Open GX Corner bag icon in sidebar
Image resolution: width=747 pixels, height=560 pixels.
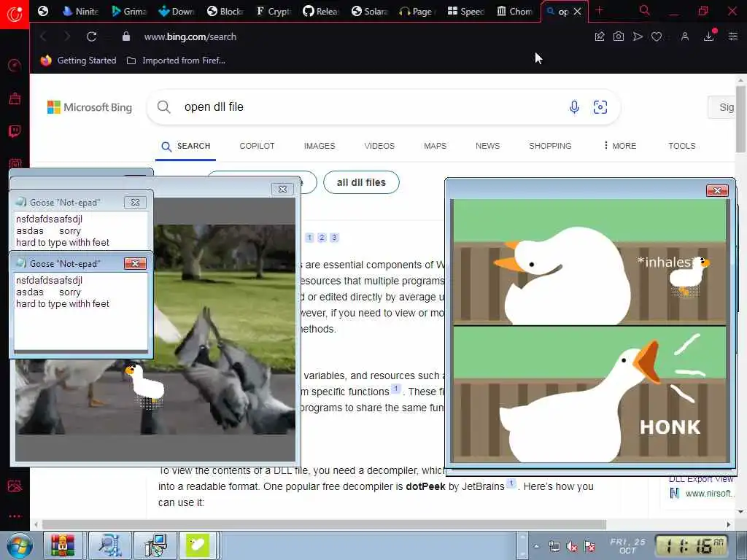15,98
